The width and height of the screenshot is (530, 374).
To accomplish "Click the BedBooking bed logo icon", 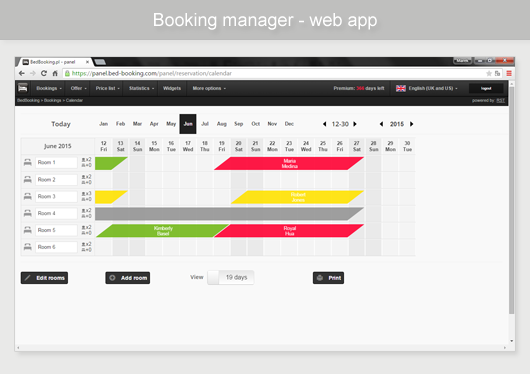I will (x=23, y=88).
